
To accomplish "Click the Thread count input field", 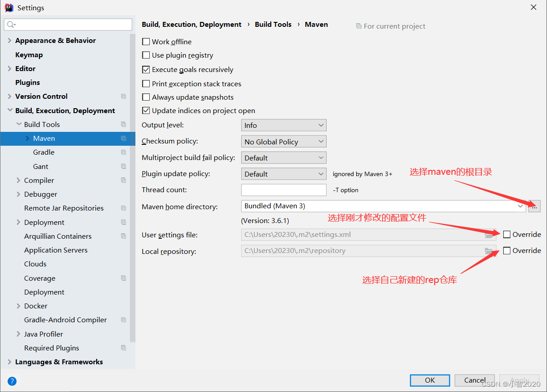I will click(x=284, y=190).
